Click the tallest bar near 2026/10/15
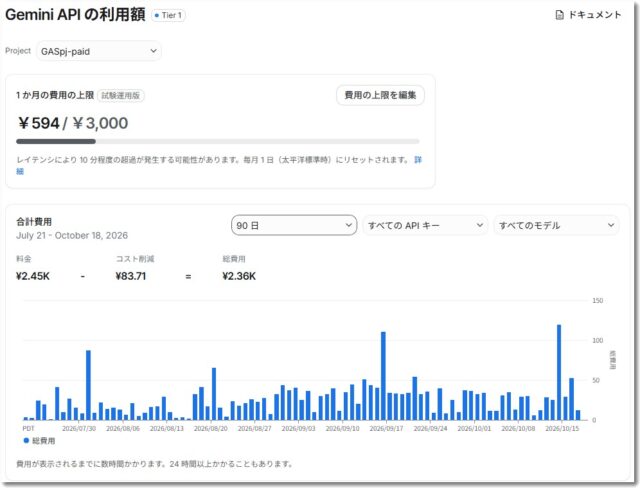Viewport: 640px width, 488px height. [x=559, y=372]
